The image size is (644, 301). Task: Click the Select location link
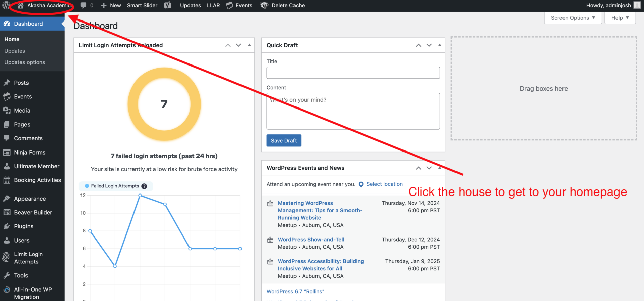[x=384, y=184]
